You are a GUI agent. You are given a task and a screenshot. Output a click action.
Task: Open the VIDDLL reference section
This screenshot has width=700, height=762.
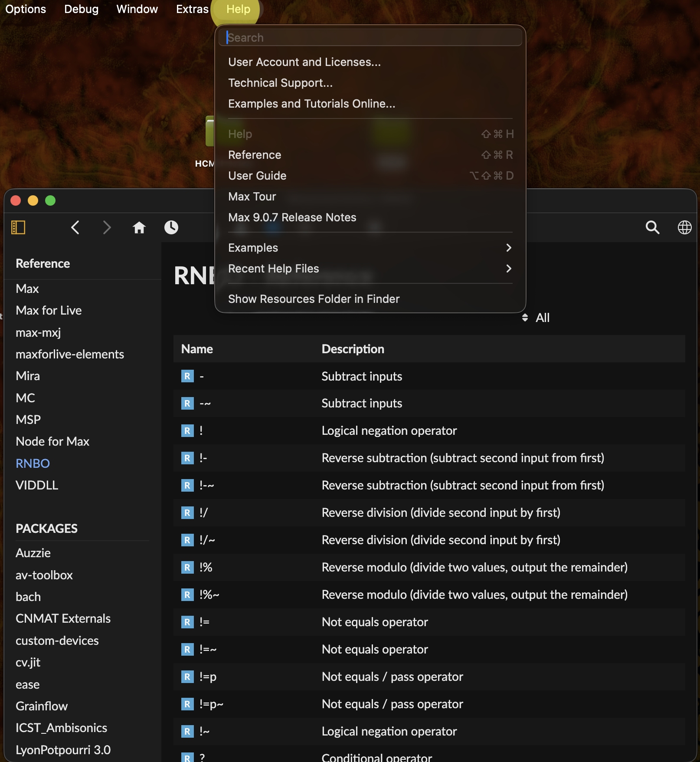click(x=37, y=485)
